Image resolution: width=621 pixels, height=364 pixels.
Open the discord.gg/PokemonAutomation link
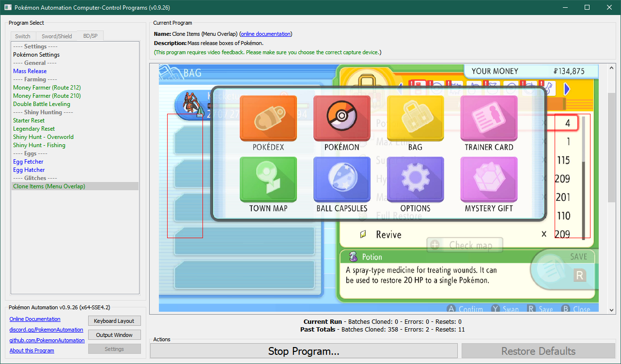click(x=46, y=330)
